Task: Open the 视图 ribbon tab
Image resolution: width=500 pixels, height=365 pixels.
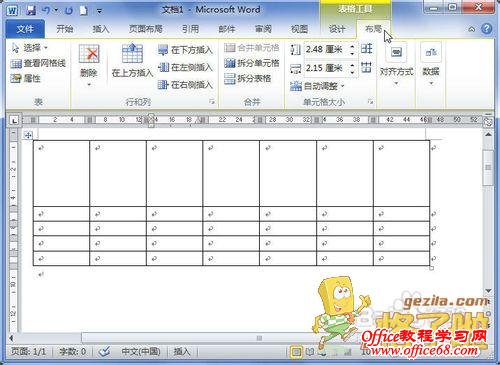Action: click(299, 29)
